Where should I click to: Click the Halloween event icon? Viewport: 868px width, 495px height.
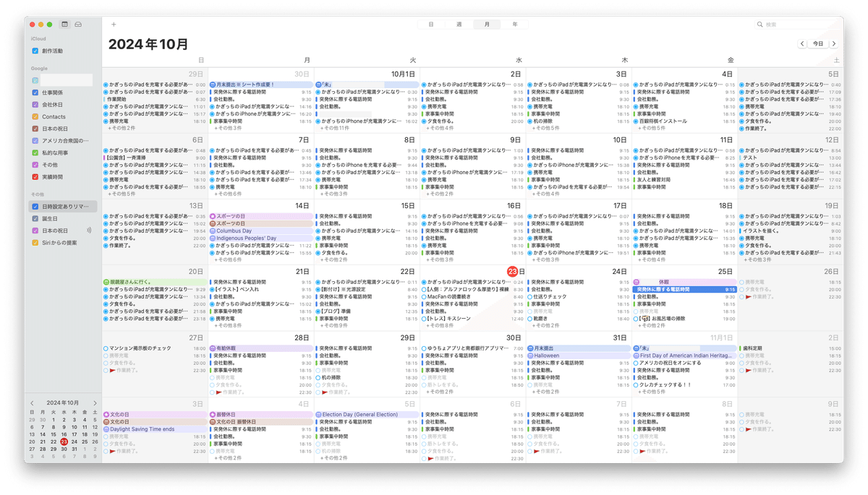(x=530, y=356)
